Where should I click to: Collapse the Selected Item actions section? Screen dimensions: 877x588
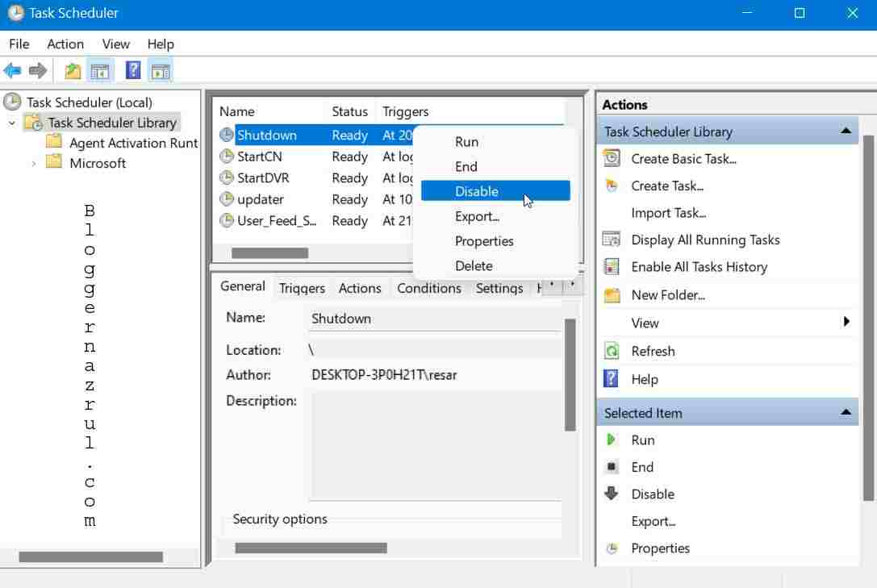click(x=846, y=412)
